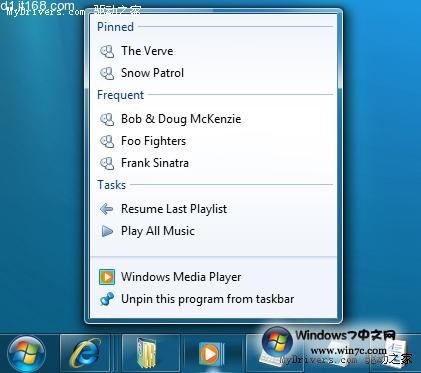421x373 pixels.
Task: Play Bob & Doug McKenzie from Frequent
Action: coord(213,119)
